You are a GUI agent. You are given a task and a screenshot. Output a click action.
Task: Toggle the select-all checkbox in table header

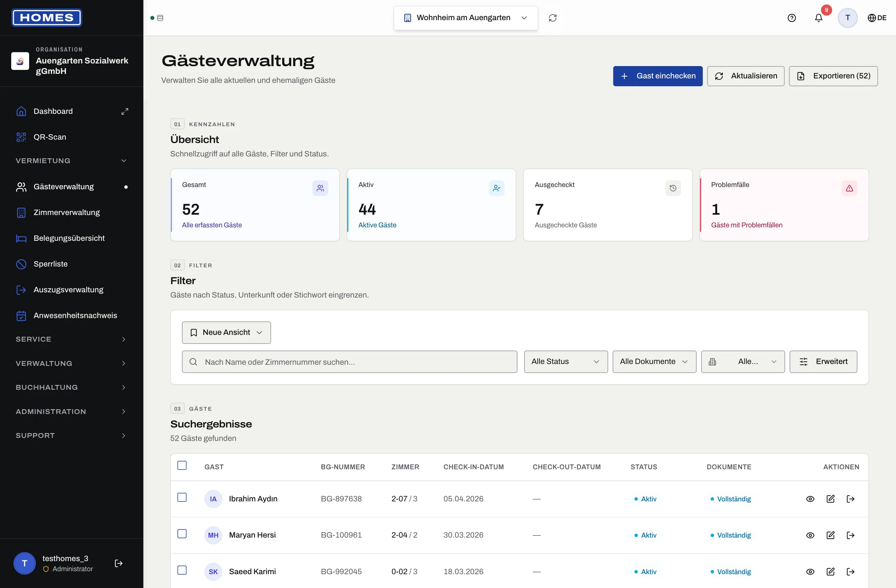182,466
